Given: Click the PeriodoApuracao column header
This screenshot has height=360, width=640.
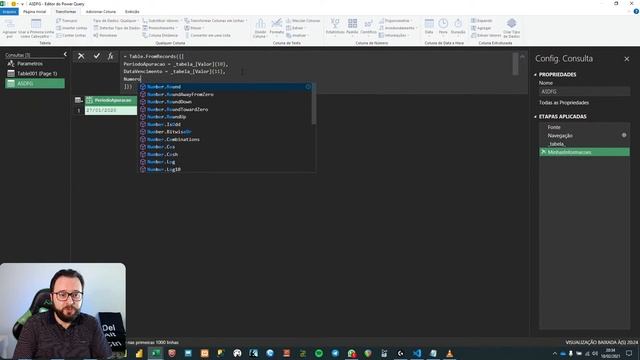Looking at the screenshot, I should coord(111,100).
